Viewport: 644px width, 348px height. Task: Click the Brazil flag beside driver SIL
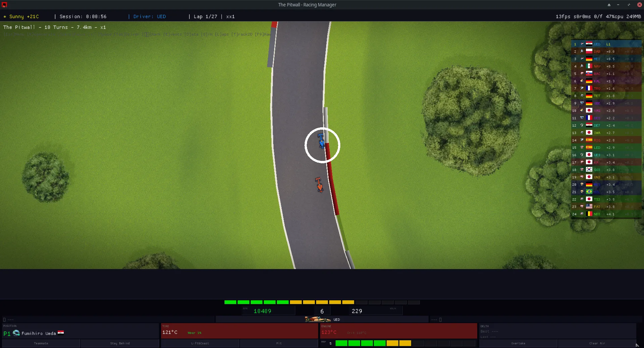pyautogui.click(x=589, y=192)
